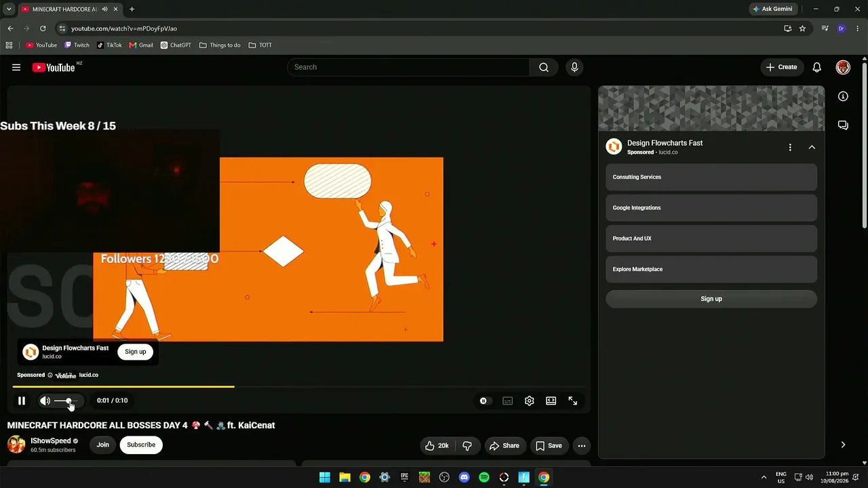Open the tab search dropdown

(9, 9)
